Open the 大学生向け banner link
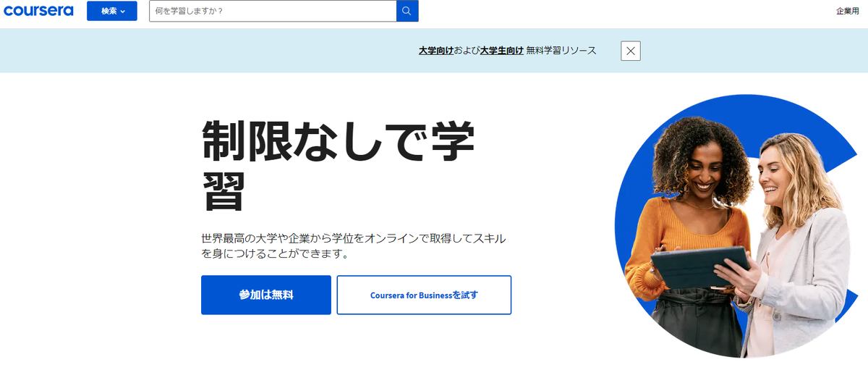 (x=501, y=51)
